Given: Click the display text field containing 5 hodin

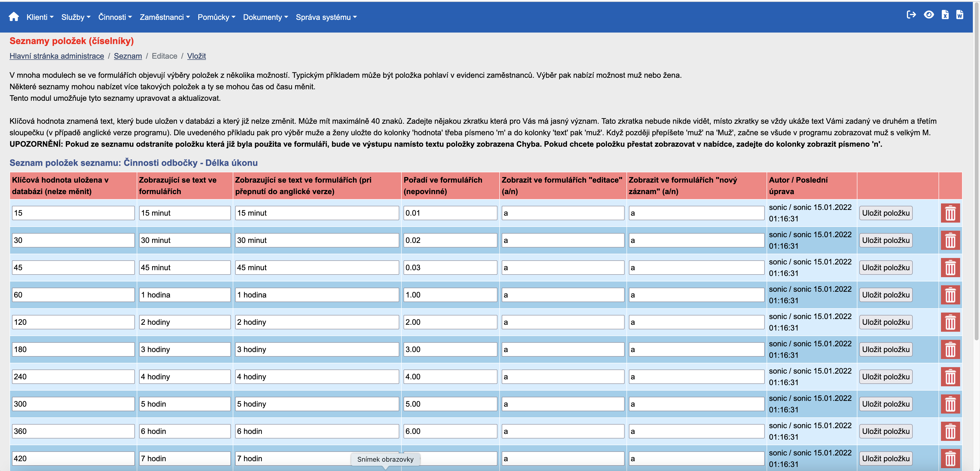Looking at the screenshot, I should click(184, 404).
